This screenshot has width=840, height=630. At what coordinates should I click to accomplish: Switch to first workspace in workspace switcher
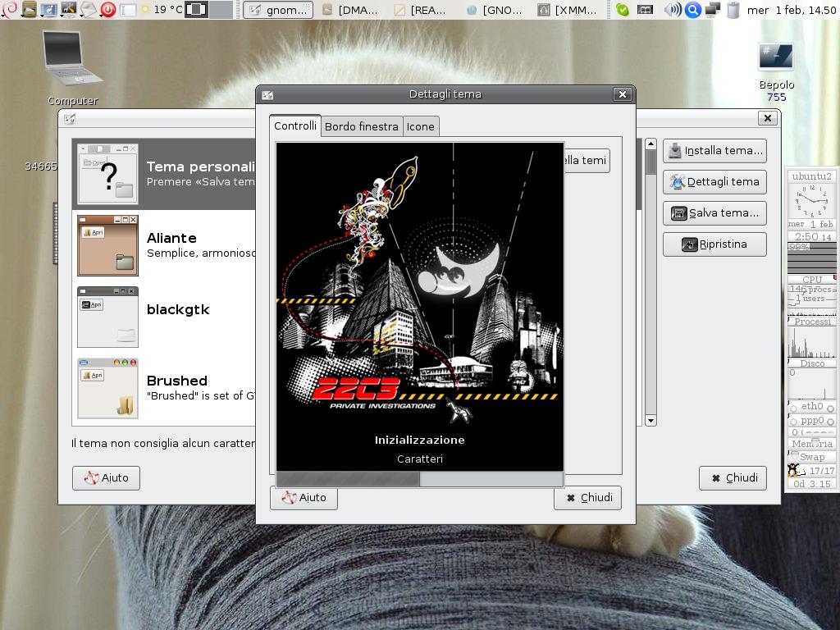tap(196, 9)
